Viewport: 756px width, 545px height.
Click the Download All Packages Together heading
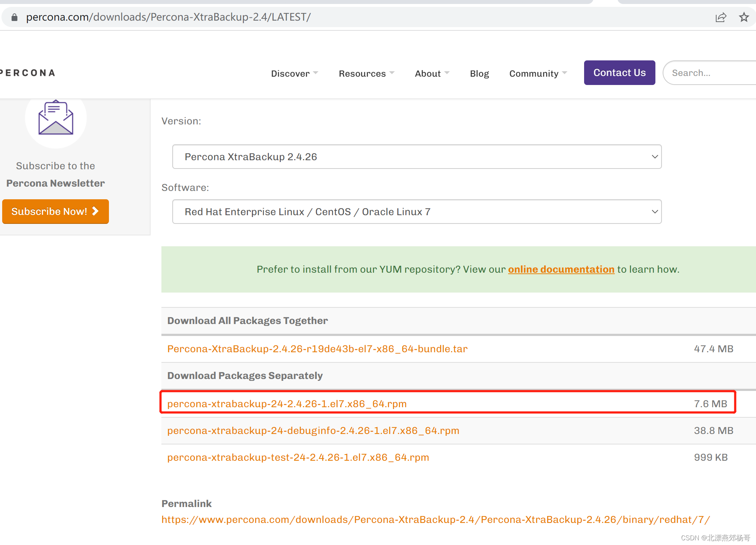[x=248, y=320]
